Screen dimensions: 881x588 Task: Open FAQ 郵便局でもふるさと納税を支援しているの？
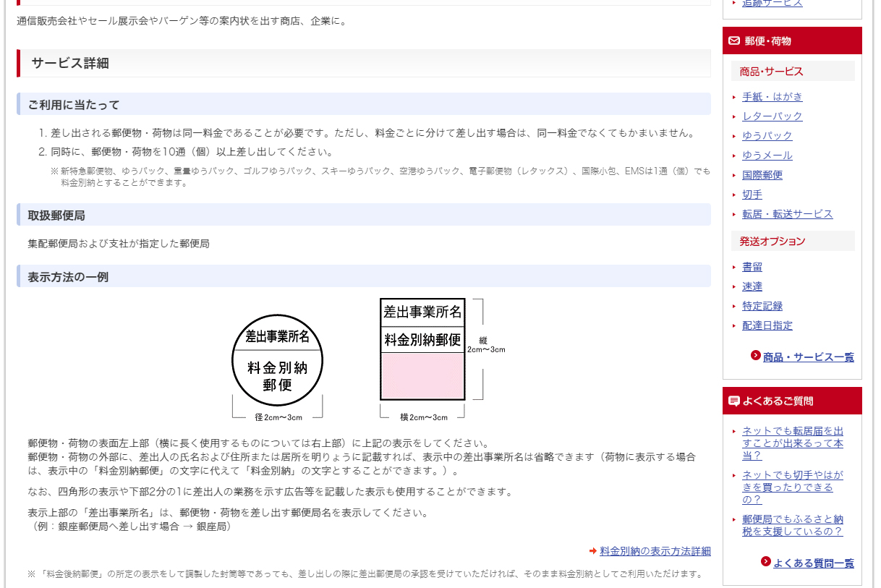792,525
